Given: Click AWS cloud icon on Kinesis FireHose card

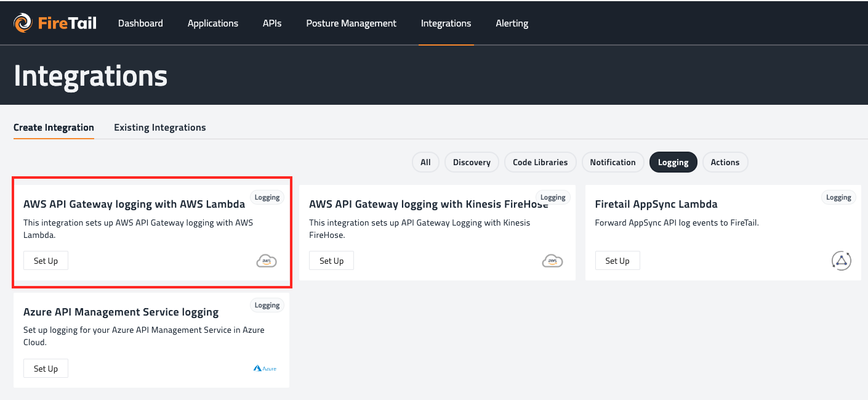Looking at the screenshot, I should 552,261.
